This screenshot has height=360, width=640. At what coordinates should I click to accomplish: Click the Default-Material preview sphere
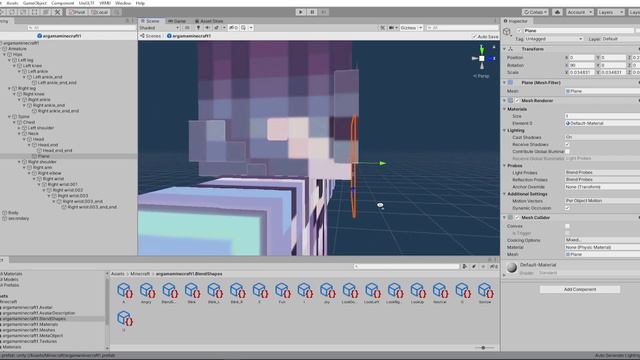[512, 267]
